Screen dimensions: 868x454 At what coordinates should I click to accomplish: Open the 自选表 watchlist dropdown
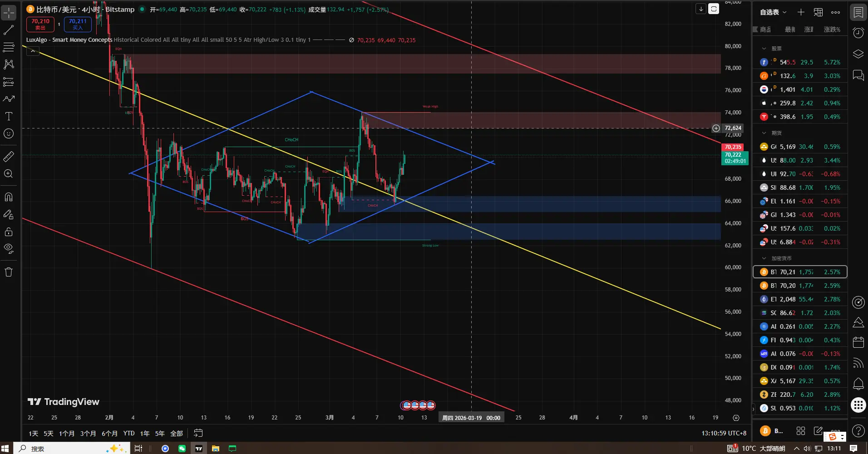(774, 12)
